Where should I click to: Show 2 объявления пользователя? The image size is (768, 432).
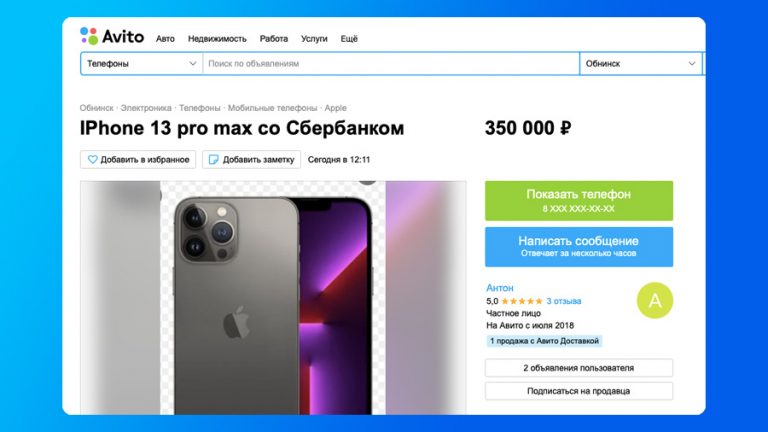pos(579,368)
